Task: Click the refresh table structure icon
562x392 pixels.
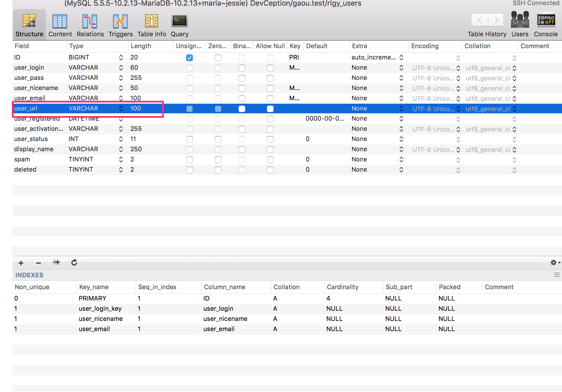Action: coord(74,263)
